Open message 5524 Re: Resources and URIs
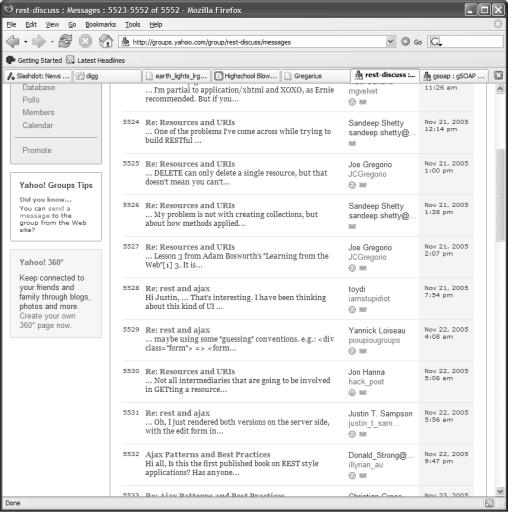 coord(190,122)
